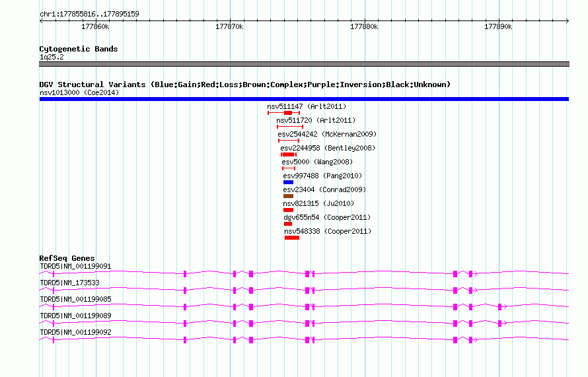
Task: Select the red esv2244958 loss bar
Action: (289, 154)
